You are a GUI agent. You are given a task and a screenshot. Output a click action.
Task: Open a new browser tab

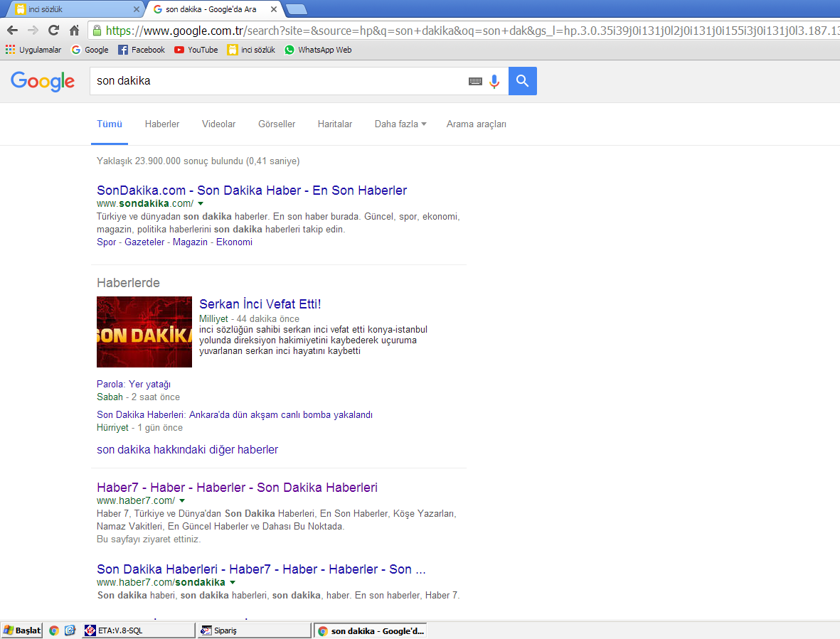pyautogui.click(x=297, y=9)
